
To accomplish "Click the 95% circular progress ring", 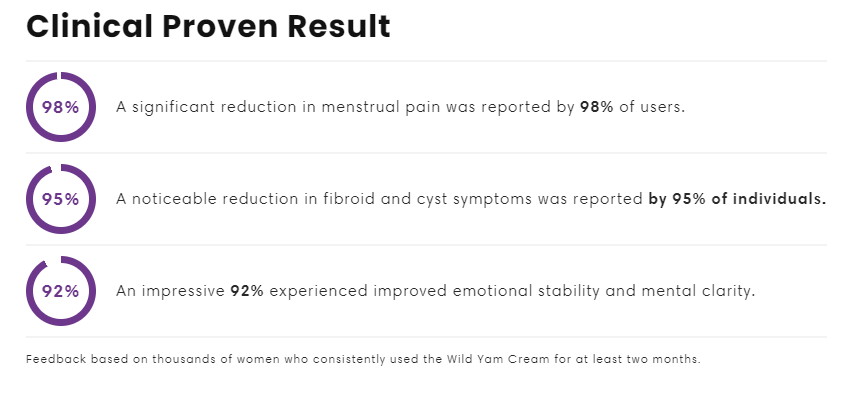I will click(61, 199).
